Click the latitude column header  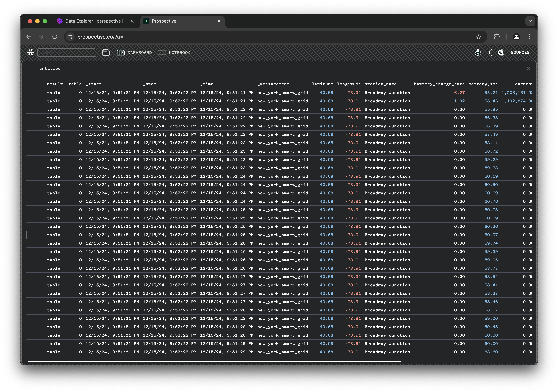click(322, 84)
